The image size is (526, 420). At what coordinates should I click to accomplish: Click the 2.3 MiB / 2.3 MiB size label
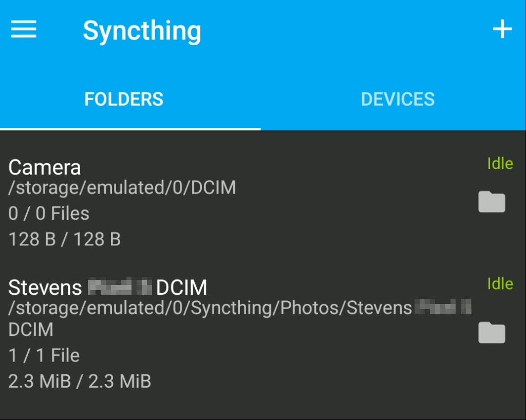click(x=80, y=381)
